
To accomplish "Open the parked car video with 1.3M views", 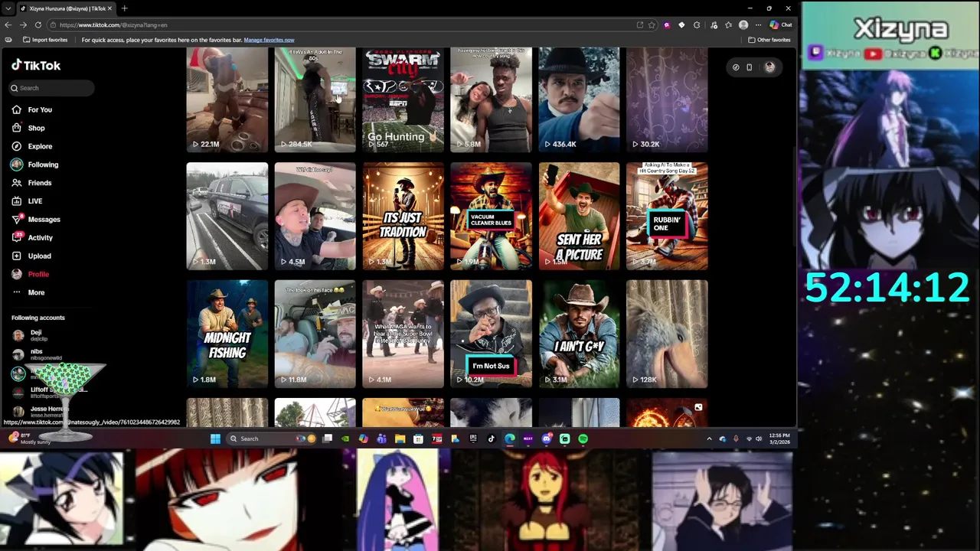I will 227,216.
